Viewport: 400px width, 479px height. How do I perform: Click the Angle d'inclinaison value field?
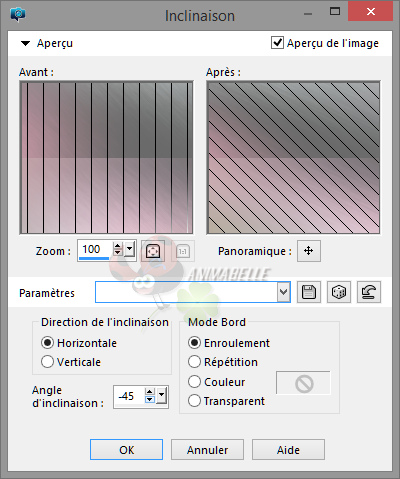(x=128, y=396)
